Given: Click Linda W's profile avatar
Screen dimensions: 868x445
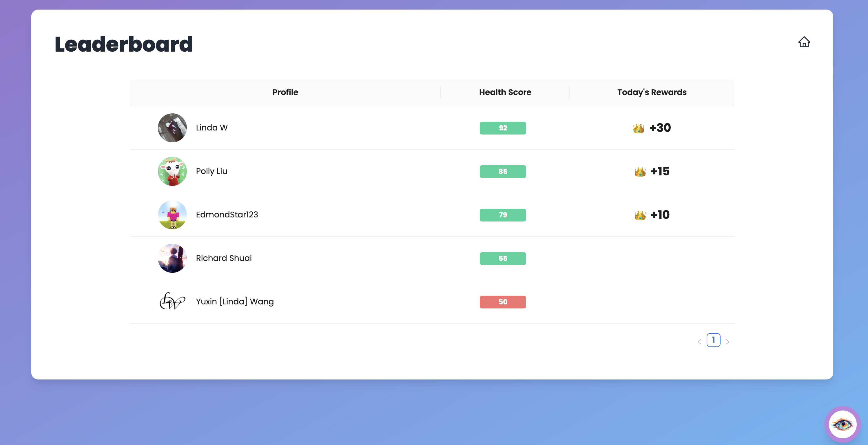Looking at the screenshot, I should click(172, 128).
